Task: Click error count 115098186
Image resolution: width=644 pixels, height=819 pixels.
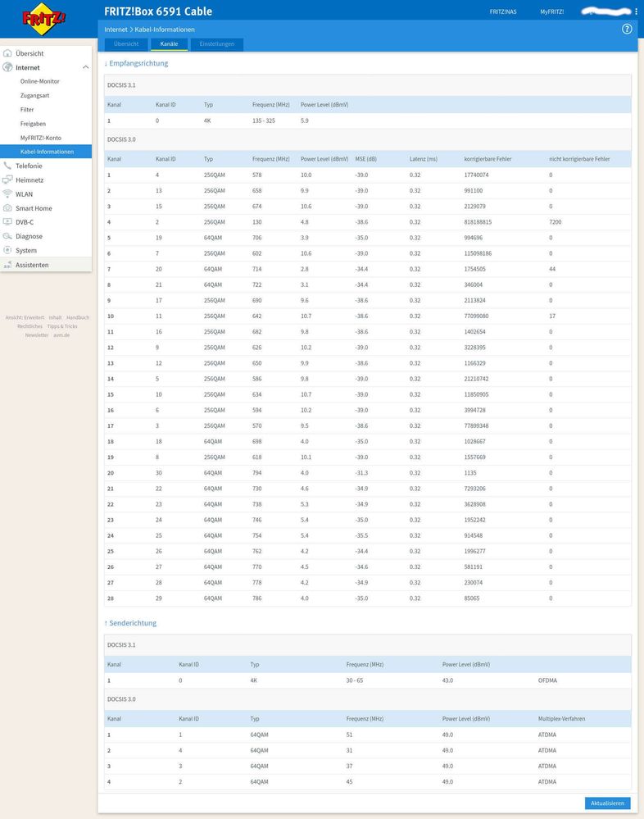Action: [x=478, y=253]
